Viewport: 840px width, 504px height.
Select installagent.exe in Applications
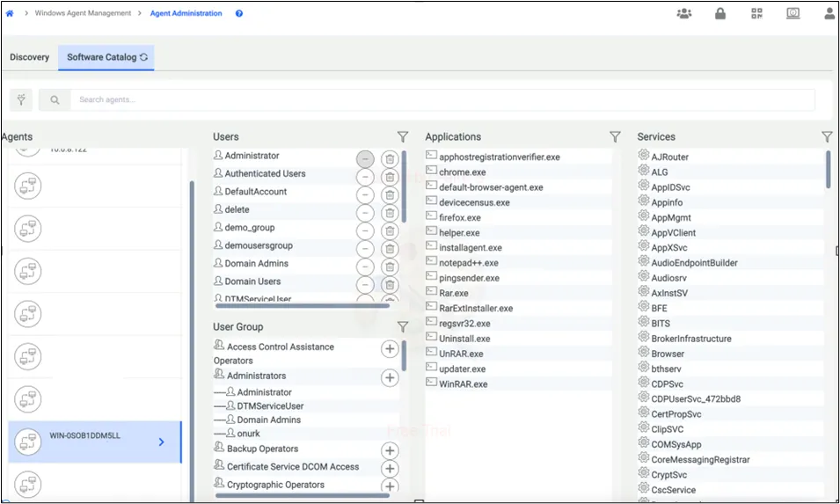[471, 247]
